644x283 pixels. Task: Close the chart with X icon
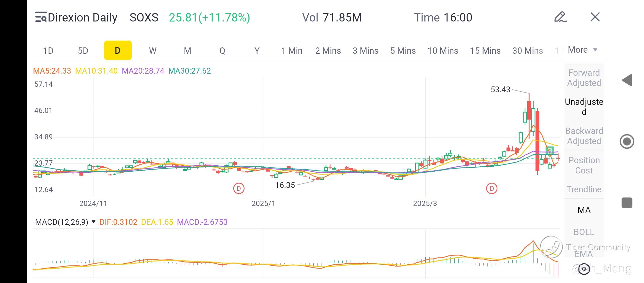[595, 17]
